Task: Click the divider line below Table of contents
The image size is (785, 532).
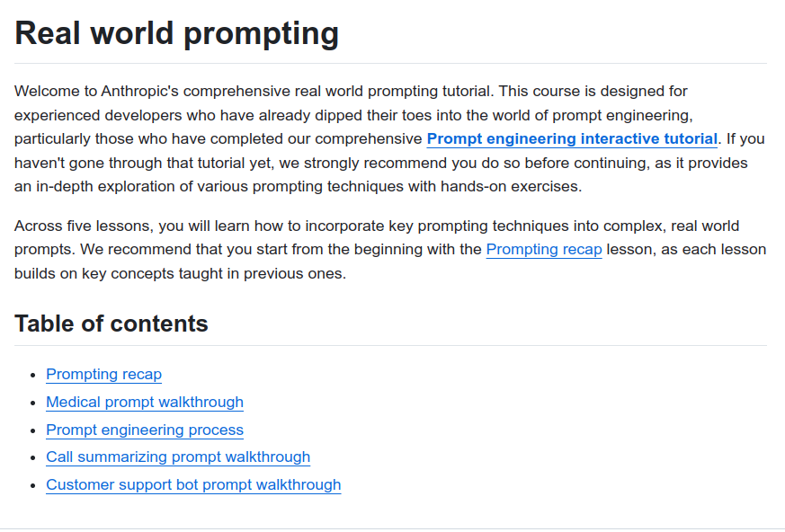Action: (x=390, y=346)
